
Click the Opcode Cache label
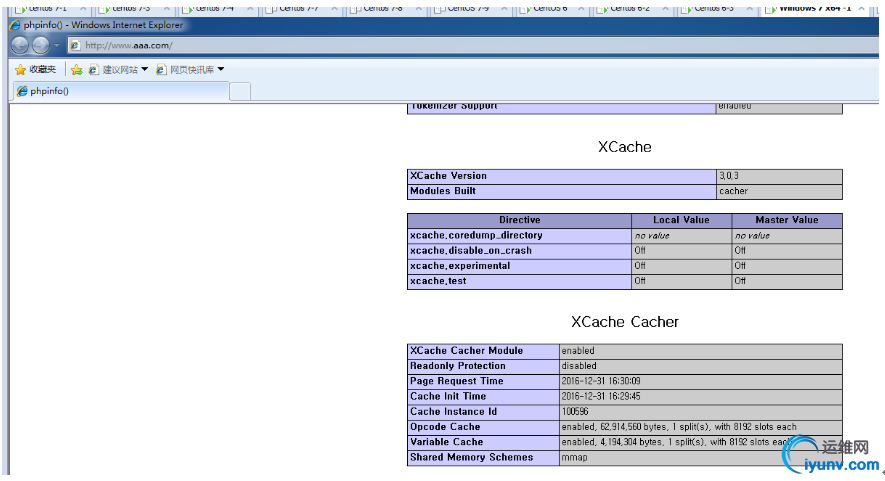tap(483, 427)
